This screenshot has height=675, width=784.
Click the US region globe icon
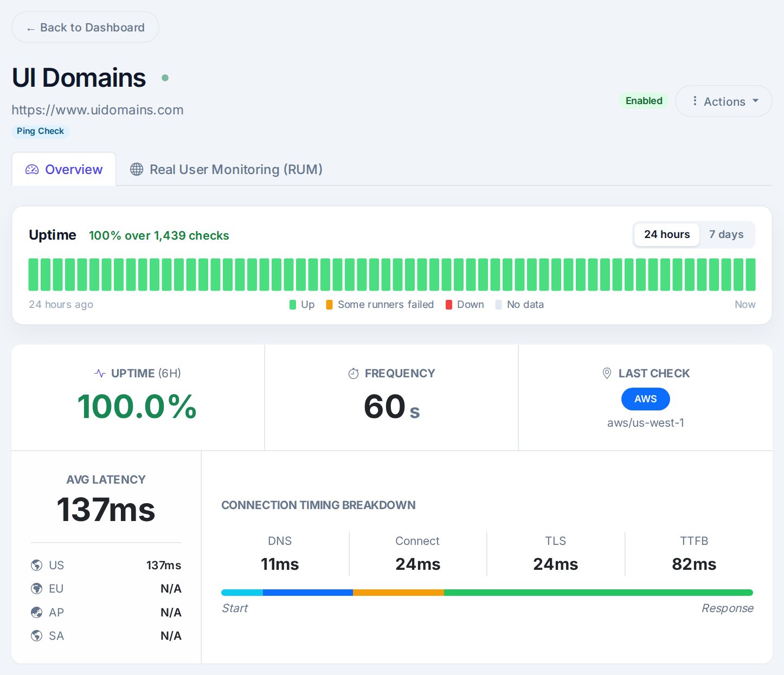[x=36, y=565]
